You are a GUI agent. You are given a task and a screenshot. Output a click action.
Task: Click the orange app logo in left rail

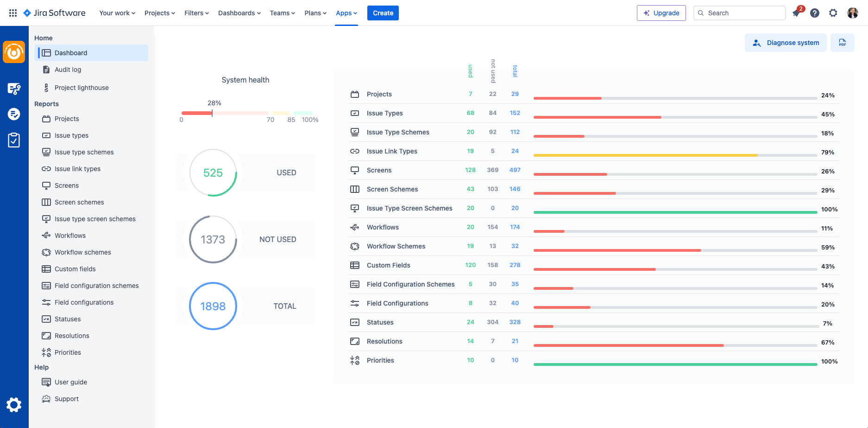(14, 52)
